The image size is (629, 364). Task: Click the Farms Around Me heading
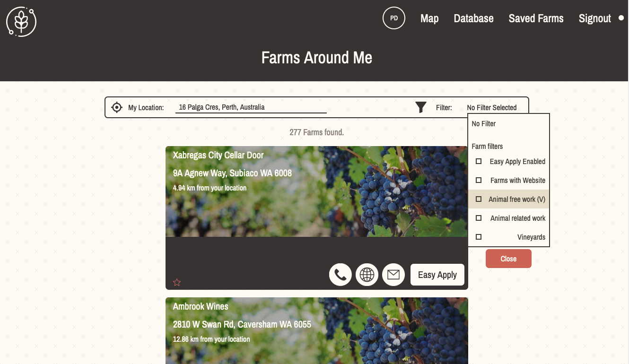click(317, 58)
